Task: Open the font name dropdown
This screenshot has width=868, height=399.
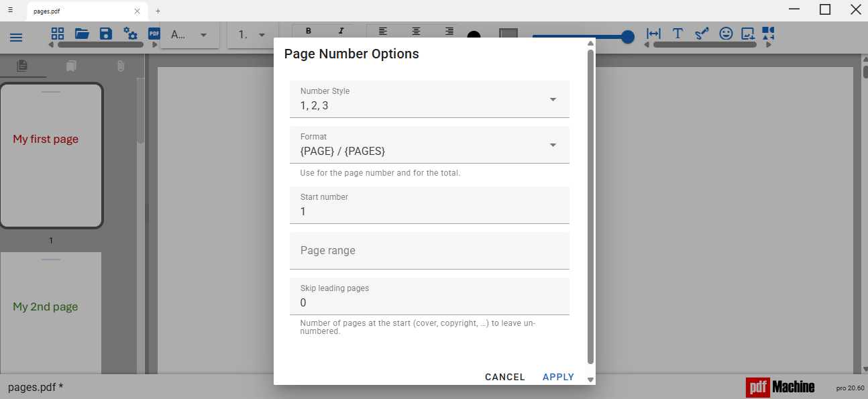Action: click(x=190, y=35)
